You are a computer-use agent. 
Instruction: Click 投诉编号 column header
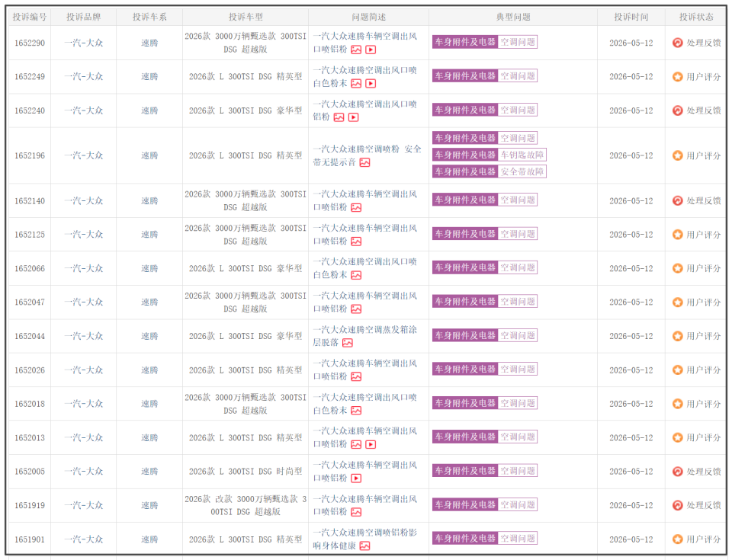[30, 17]
